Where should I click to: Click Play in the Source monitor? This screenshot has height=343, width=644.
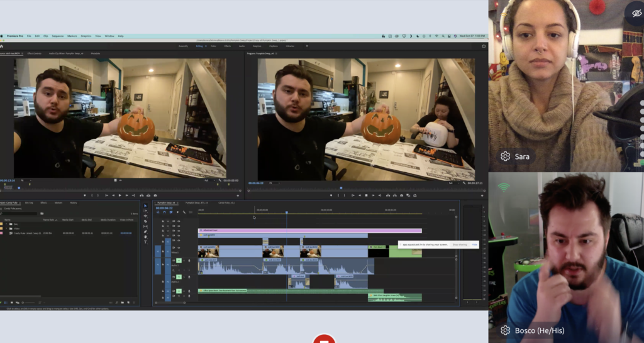[120, 195]
